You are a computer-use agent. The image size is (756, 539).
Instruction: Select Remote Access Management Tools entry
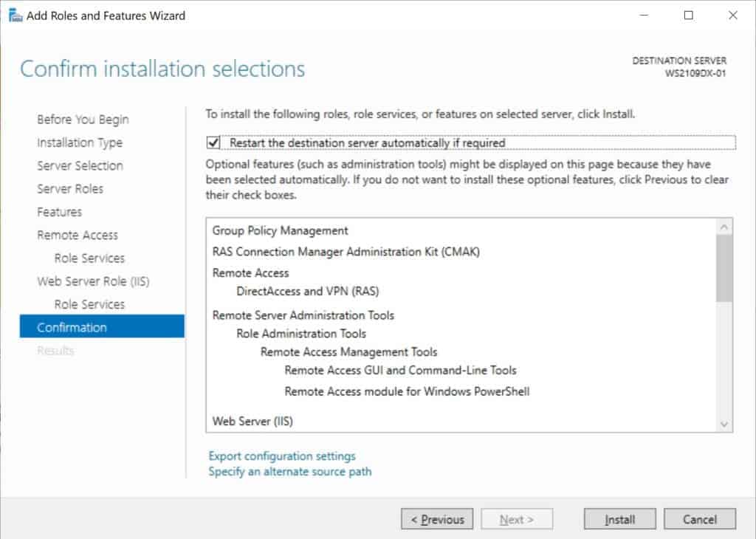pos(348,352)
